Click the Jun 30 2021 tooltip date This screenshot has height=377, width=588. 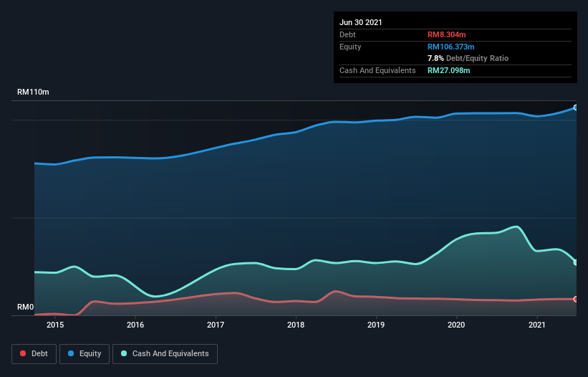(x=361, y=22)
